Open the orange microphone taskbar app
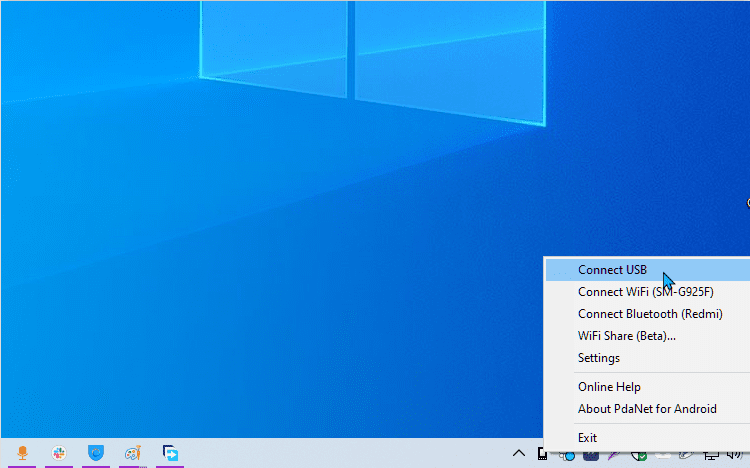Image resolution: width=750 pixels, height=468 pixels. coord(22,453)
